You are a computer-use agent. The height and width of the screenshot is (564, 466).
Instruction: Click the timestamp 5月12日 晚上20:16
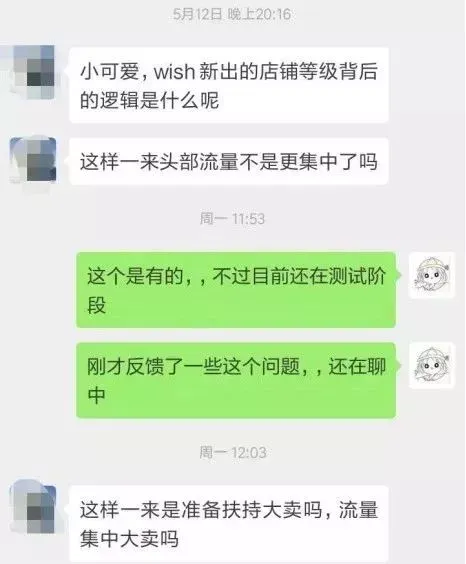(232, 14)
